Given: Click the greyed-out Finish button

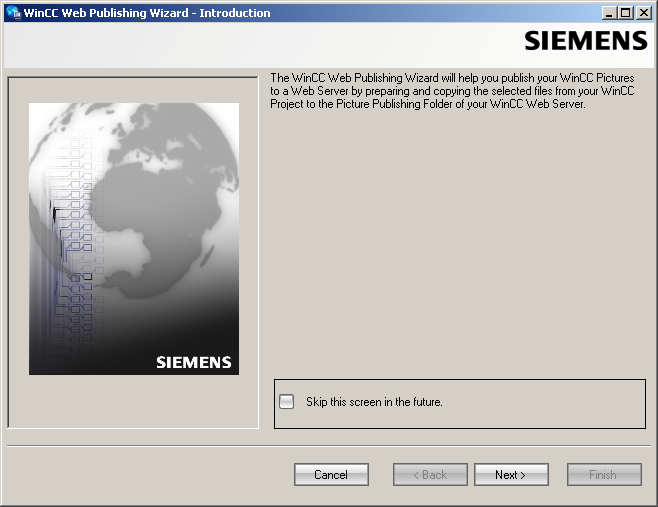Looking at the screenshot, I should (604, 475).
